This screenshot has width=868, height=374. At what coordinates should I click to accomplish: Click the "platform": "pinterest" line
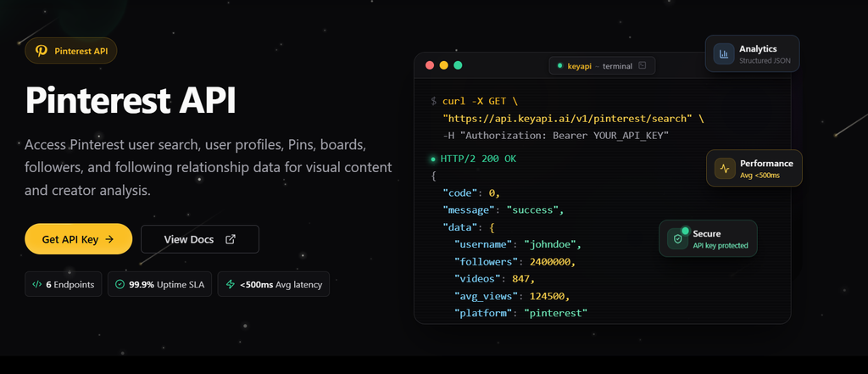pyautogui.click(x=520, y=314)
